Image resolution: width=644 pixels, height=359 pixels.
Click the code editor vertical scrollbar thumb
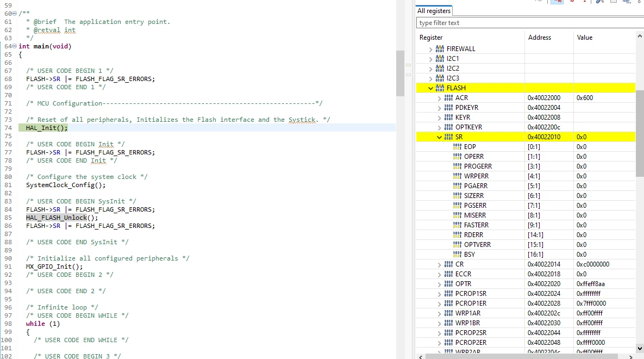click(x=400, y=73)
